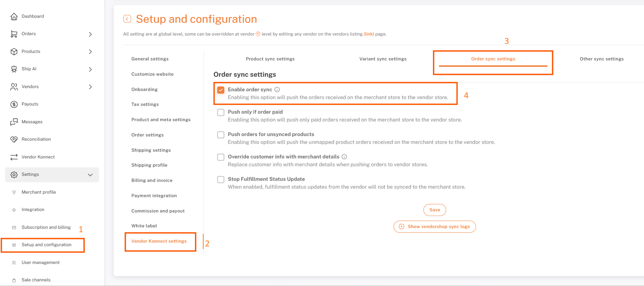The width and height of the screenshot is (644, 286).
Task: Switch to Product sync settings tab
Action: coord(270,59)
